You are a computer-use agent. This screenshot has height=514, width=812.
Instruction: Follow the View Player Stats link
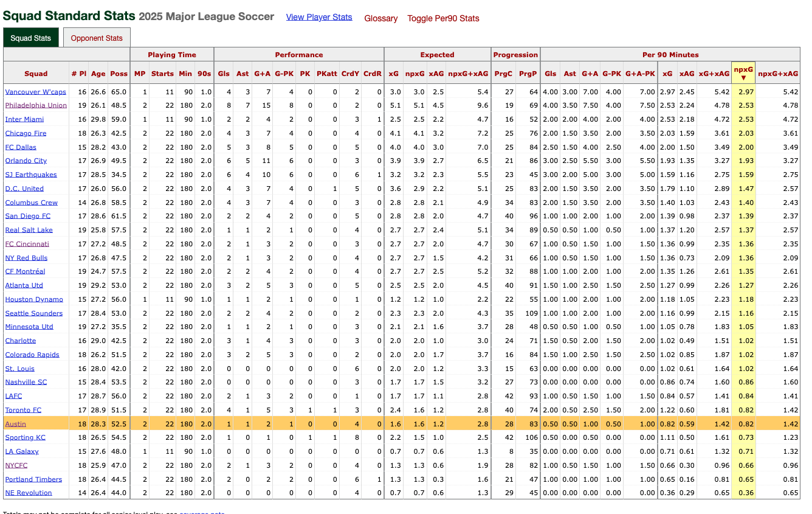(x=319, y=17)
